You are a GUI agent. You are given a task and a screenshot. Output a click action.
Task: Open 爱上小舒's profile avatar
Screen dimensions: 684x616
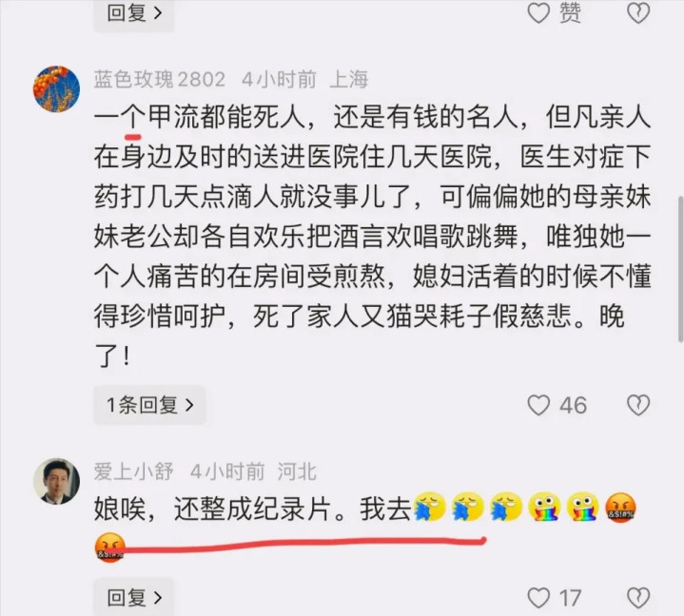click(57, 481)
